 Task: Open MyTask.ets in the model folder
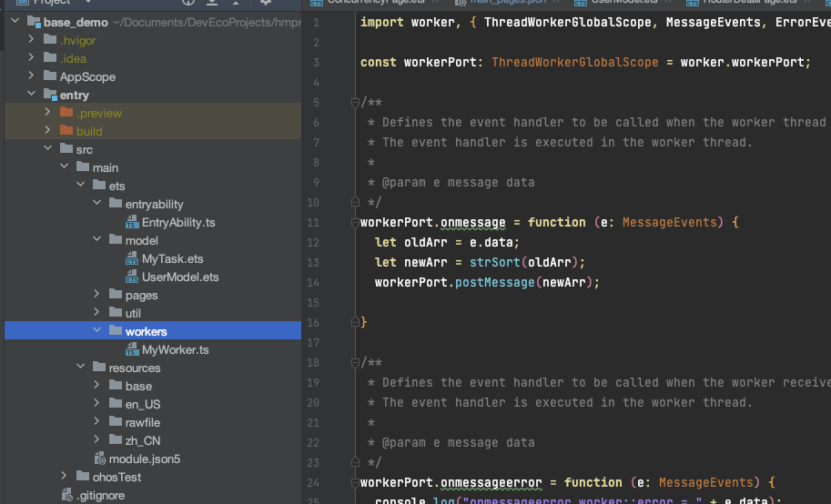click(x=172, y=258)
